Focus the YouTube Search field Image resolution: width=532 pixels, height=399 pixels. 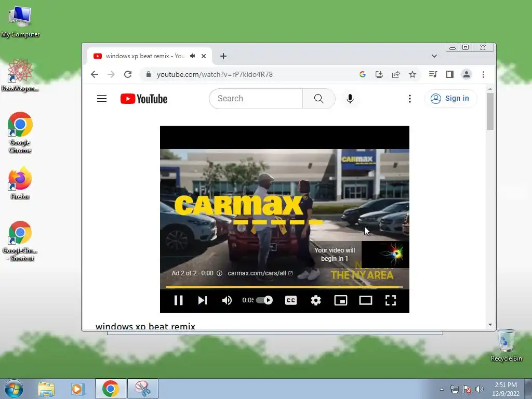coord(256,99)
